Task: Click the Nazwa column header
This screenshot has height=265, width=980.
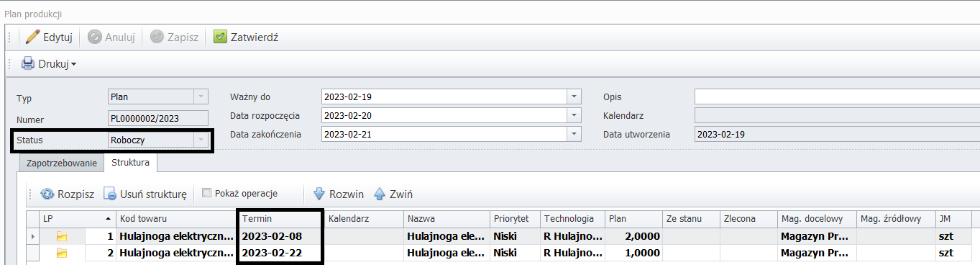Action: point(446,218)
